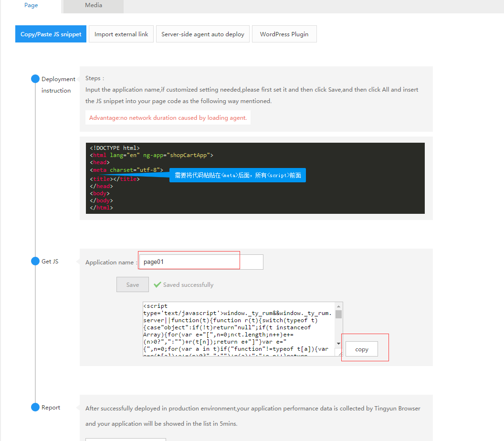The height and width of the screenshot is (441, 504).
Task: Select Server-side agent auto deploy
Action: pyautogui.click(x=203, y=34)
